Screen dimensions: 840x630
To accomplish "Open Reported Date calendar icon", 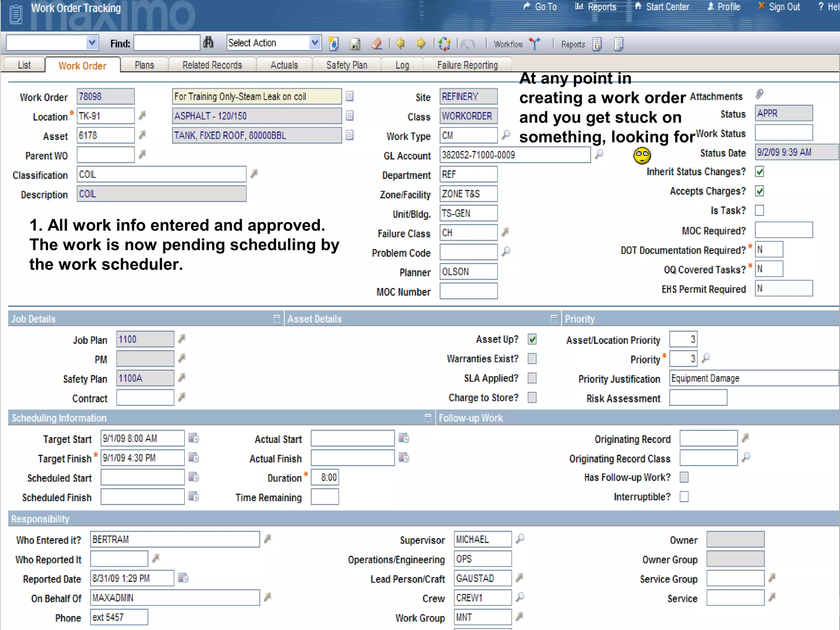I will pos(183,578).
